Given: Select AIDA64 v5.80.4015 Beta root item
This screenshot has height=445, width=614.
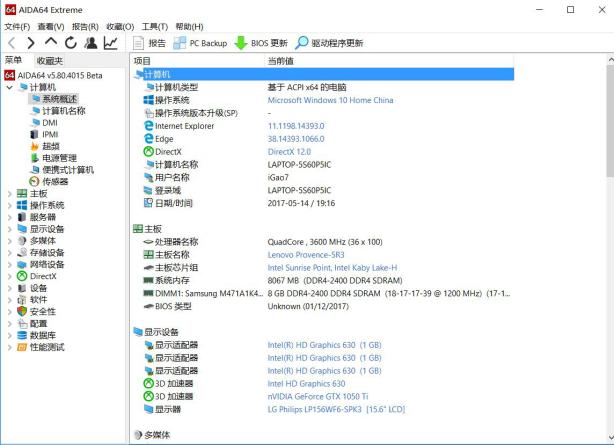Looking at the screenshot, I should click(x=54, y=75).
